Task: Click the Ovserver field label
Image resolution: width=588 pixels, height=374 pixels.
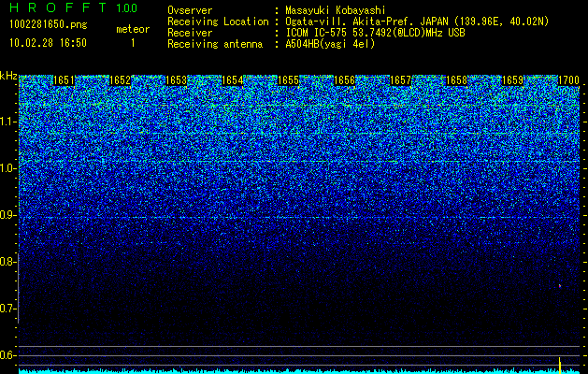Action: pos(190,11)
